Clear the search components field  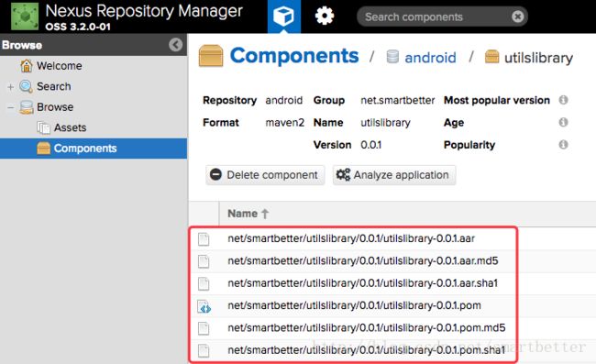(x=518, y=17)
